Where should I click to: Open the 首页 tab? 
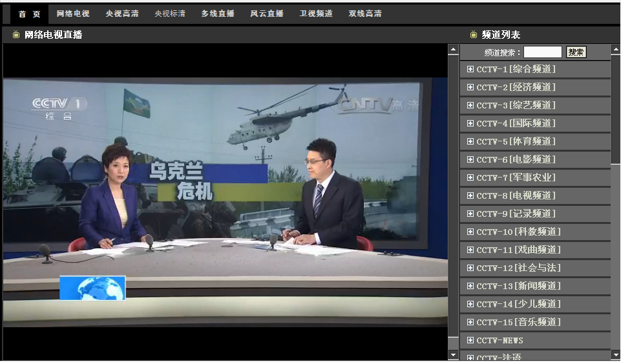pos(29,14)
